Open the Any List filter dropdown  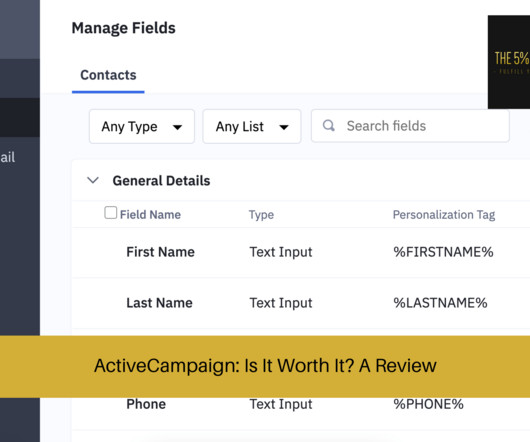pyautogui.click(x=252, y=126)
